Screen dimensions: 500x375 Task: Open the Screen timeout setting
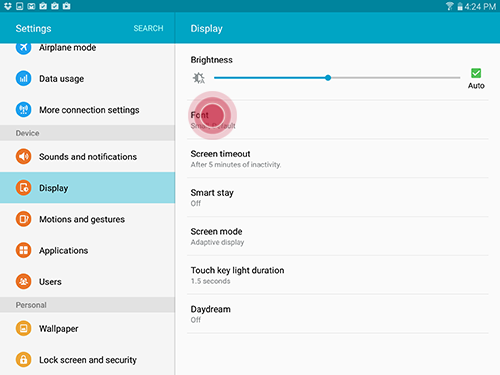click(x=338, y=158)
